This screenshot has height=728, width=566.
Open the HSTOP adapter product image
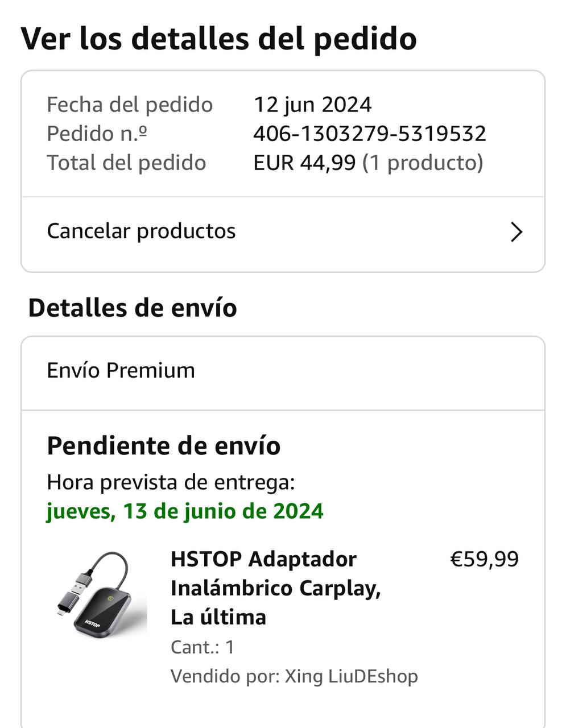pyautogui.click(x=97, y=594)
